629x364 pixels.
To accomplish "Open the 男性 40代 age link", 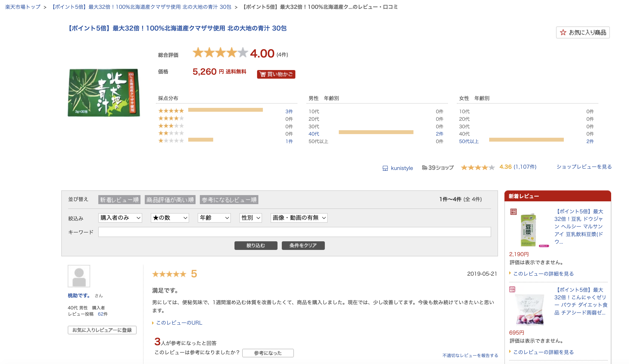I will [314, 134].
